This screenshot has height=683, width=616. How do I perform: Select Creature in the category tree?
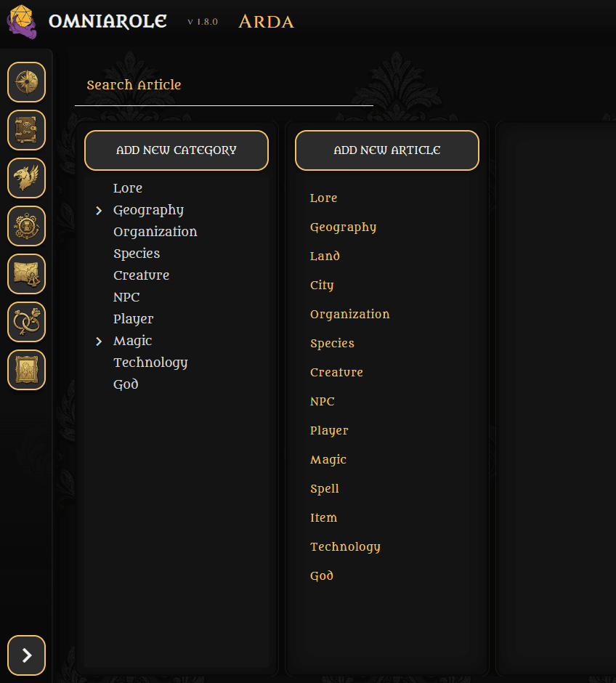point(142,275)
